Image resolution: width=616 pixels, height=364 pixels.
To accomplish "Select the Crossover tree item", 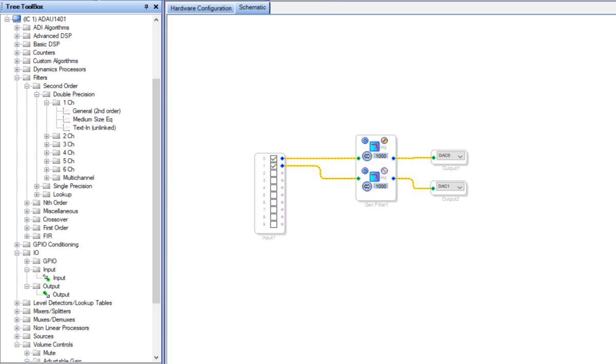I will pos(55,219).
